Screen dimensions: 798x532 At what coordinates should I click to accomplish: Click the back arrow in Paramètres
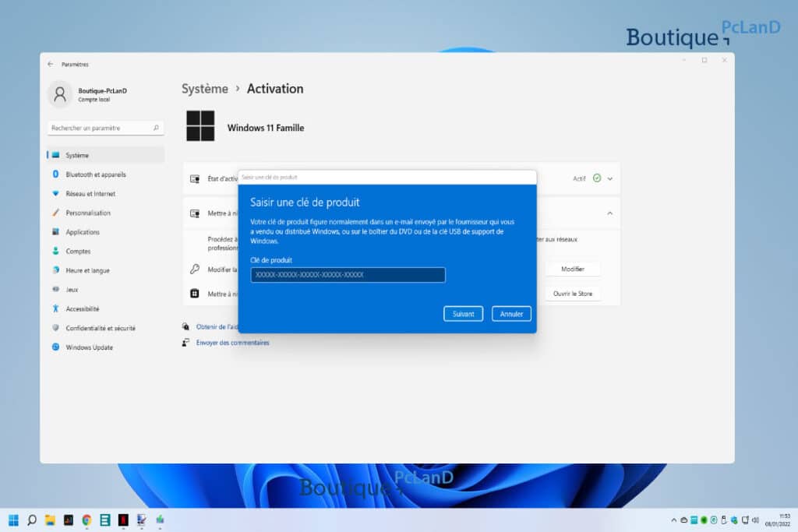[x=50, y=64]
